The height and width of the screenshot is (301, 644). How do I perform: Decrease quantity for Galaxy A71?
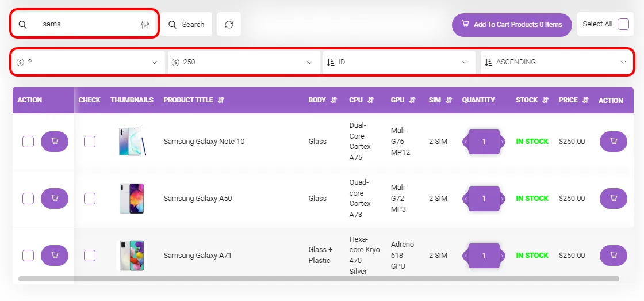click(466, 256)
